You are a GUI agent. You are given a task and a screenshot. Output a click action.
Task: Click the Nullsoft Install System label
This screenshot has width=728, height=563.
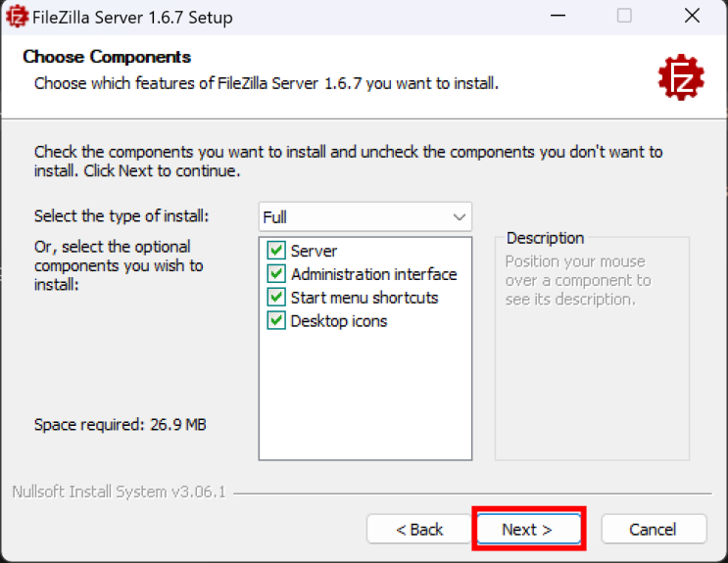click(119, 492)
